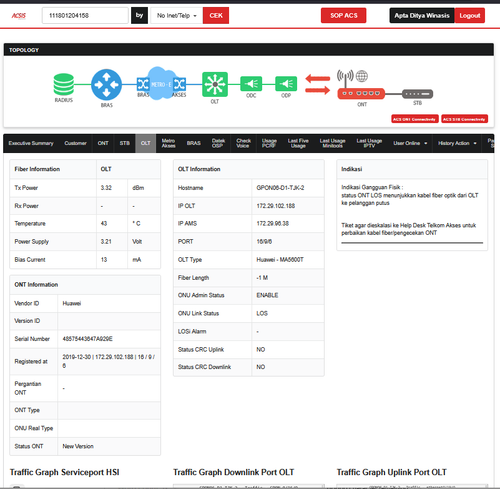
Task: Select the active OLT tab
Action: point(145,143)
